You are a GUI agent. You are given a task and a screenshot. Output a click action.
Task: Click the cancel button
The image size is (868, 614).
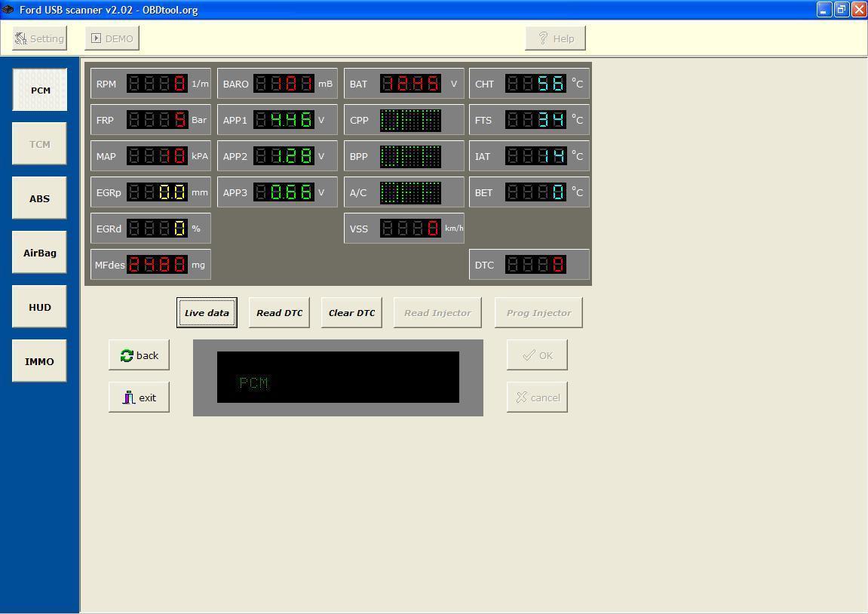coord(537,397)
